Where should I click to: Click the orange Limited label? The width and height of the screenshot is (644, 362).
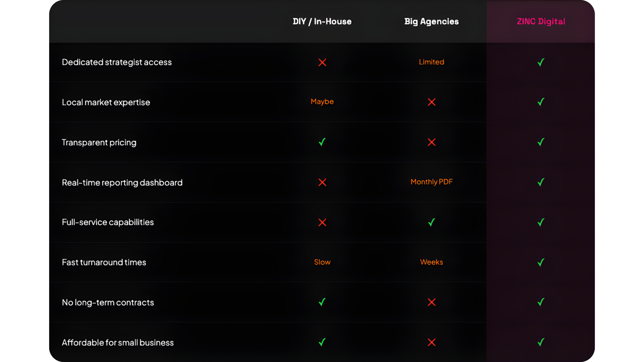(431, 62)
